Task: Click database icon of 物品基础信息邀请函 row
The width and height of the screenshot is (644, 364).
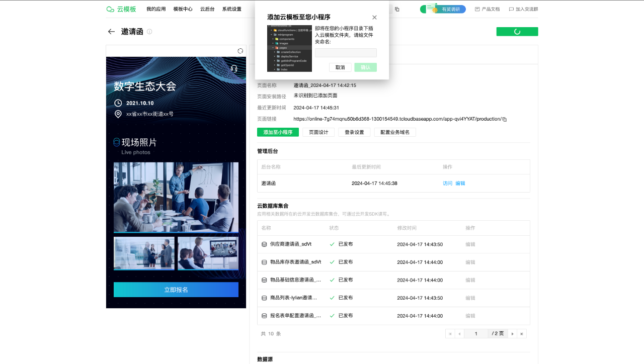Action: [264, 280]
